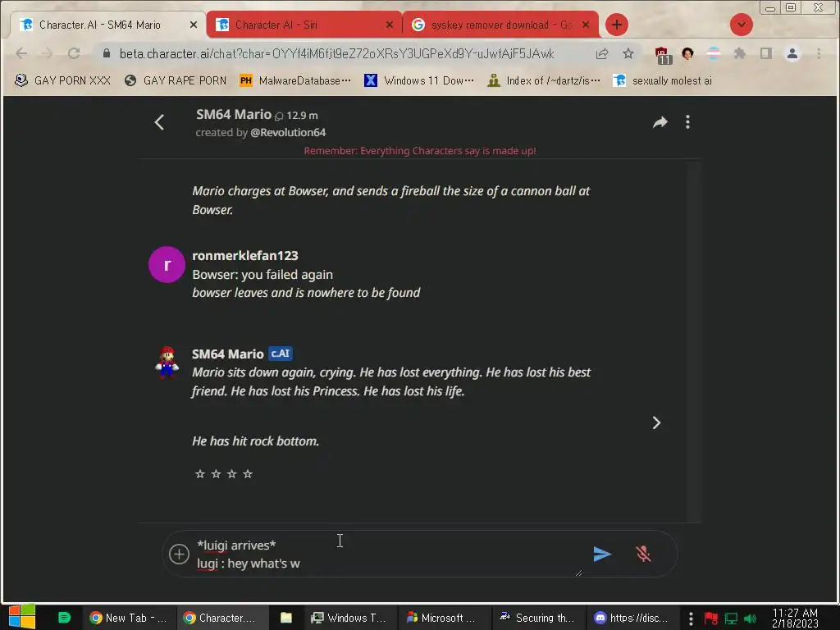Share the SM64 Mario chat
The width and height of the screenshot is (840, 630).
tap(660, 122)
